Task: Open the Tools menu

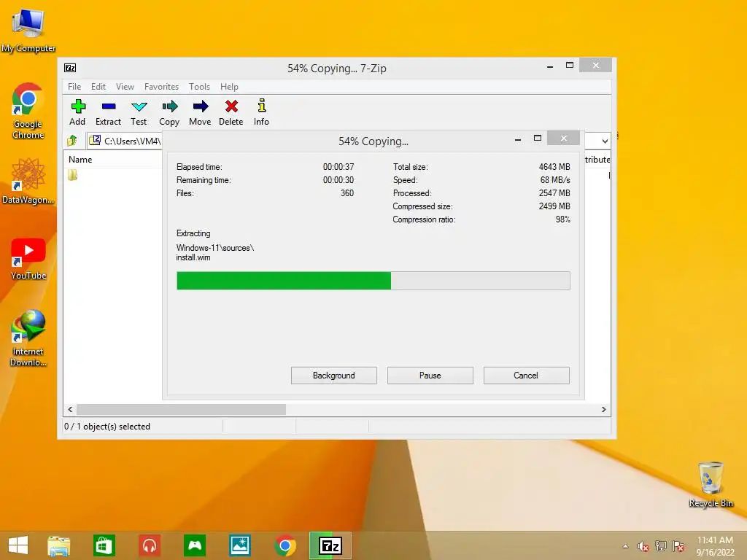Action: 199,87
